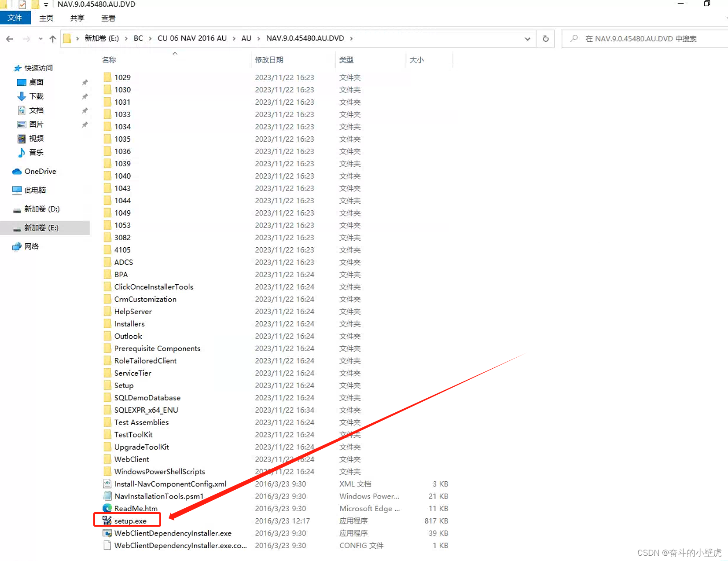Switch to the 查看 ribbon tab

point(108,18)
